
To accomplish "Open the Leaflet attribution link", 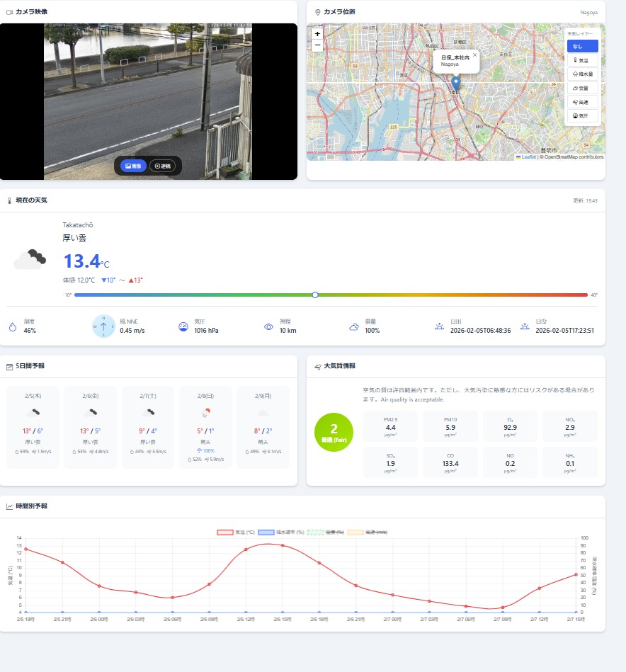I will click(x=528, y=157).
